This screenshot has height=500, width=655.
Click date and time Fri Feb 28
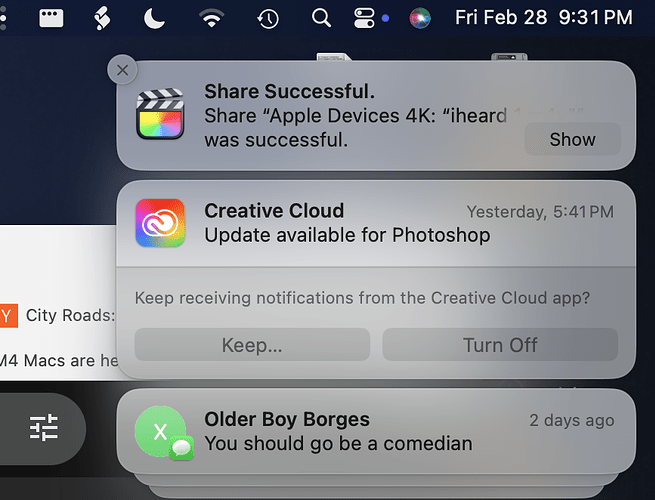[x=543, y=18]
